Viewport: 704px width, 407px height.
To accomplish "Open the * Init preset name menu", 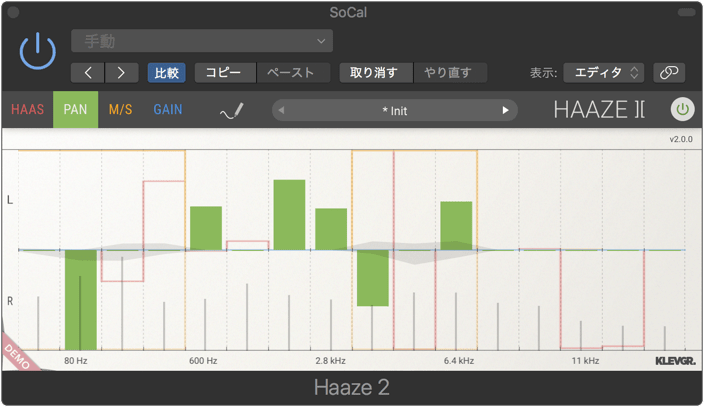I will click(394, 111).
